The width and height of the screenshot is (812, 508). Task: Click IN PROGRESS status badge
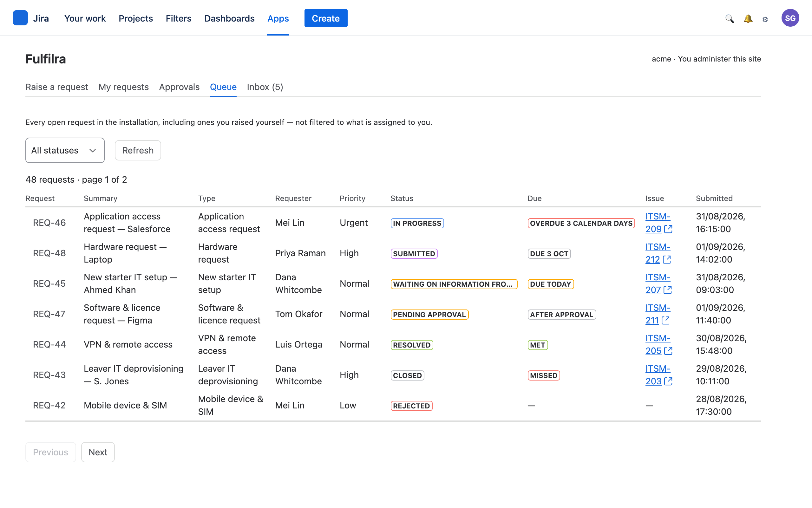tap(417, 224)
